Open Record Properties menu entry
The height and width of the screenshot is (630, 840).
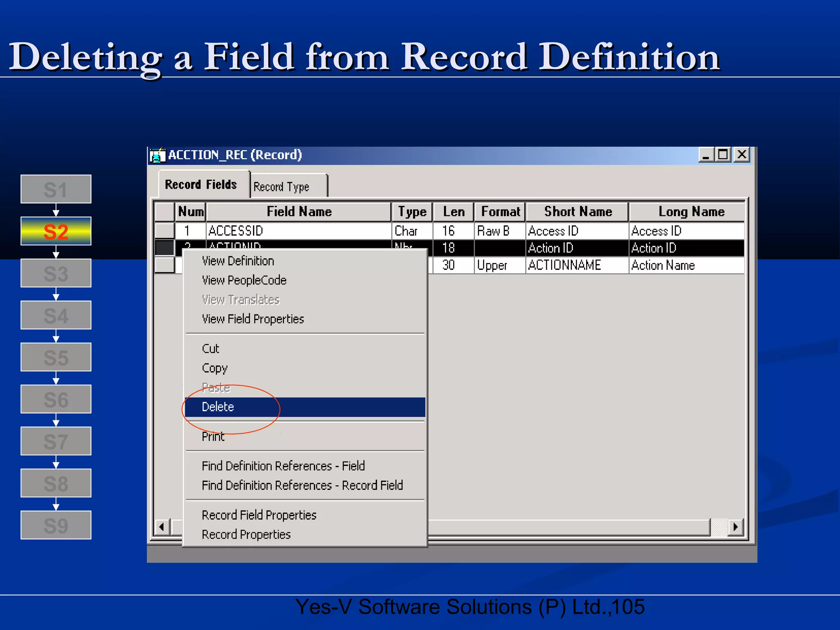tap(305, 534)
